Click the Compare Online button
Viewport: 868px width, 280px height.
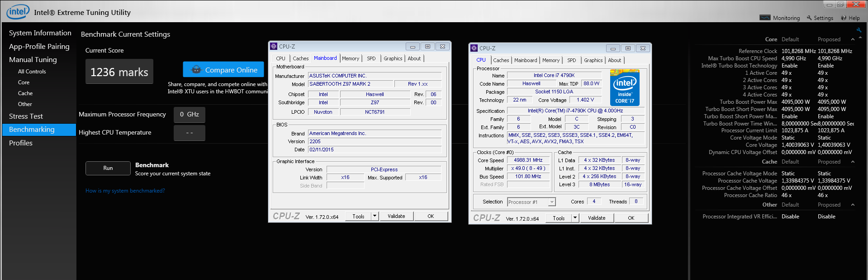(223, 70)
